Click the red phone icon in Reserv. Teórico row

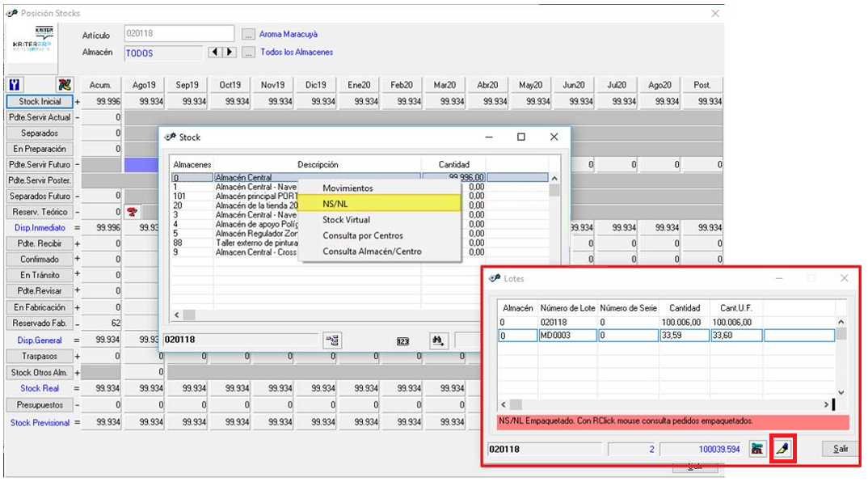pyautogui.click(x=132, y=212)
